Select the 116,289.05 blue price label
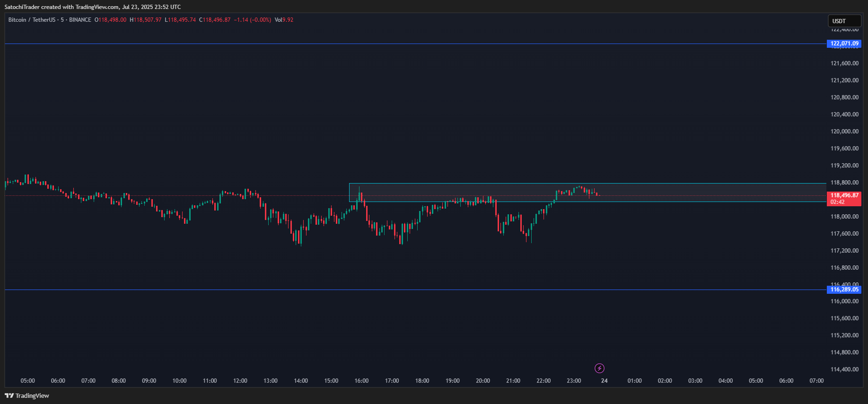Viewport: 868px width, 404px height. (x=844, y=290)
